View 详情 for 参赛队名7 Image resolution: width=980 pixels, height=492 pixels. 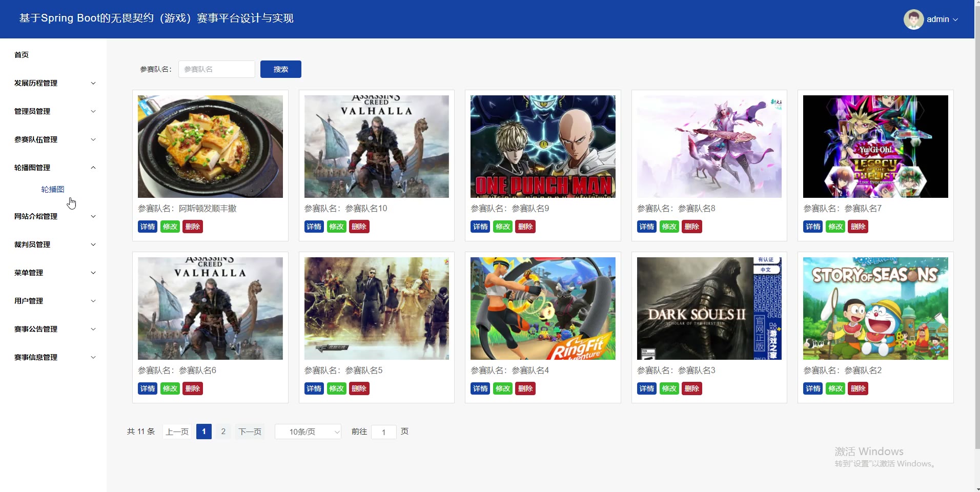click(x=813, y=227)
